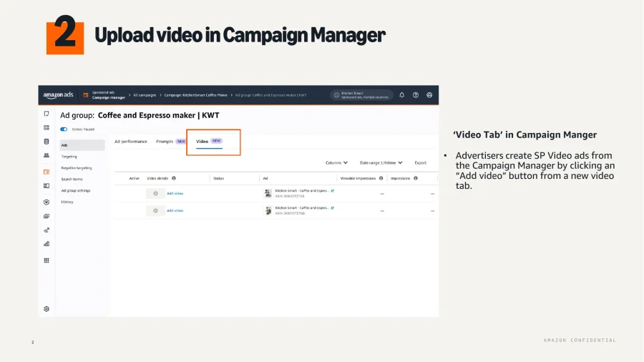Viewport: 644px width, 362px height.
Task: Click info icon beside Impressions column
Action: (x=416, y=178)
